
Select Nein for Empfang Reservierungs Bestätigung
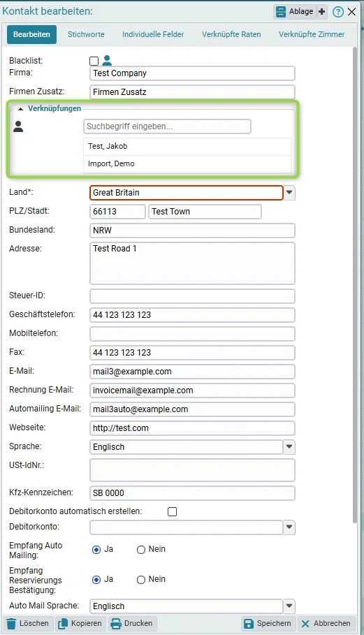tap(141, 580)
